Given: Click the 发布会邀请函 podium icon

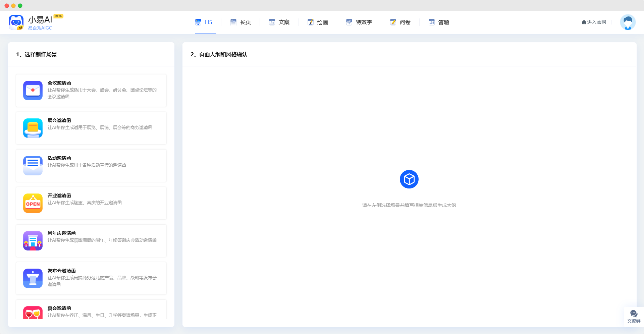Looking at the screenshot, I should pyautogui.click(x=33, y=278).
